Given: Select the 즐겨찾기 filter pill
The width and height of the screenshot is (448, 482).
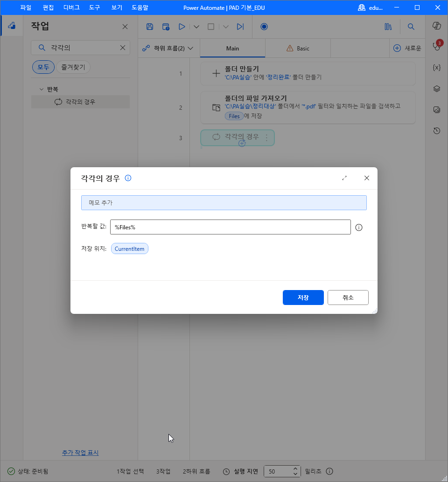Looking at the screenshot, I should (x=73, y=67).
